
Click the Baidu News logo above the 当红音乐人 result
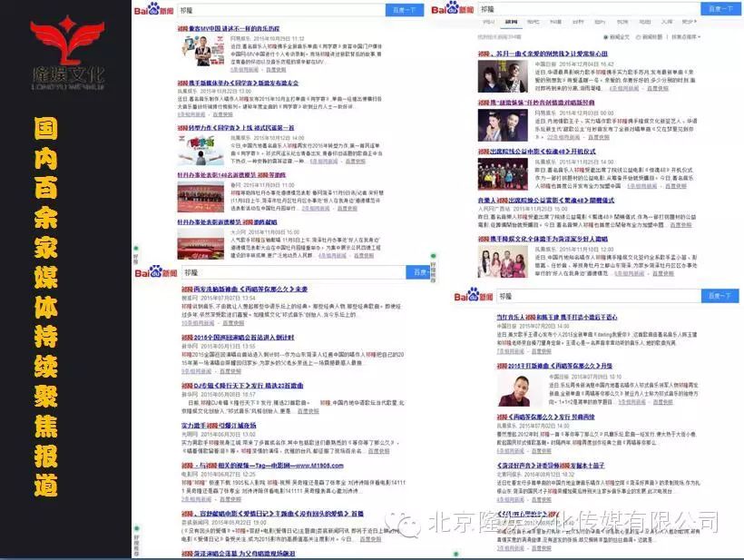tap(474, 296)
